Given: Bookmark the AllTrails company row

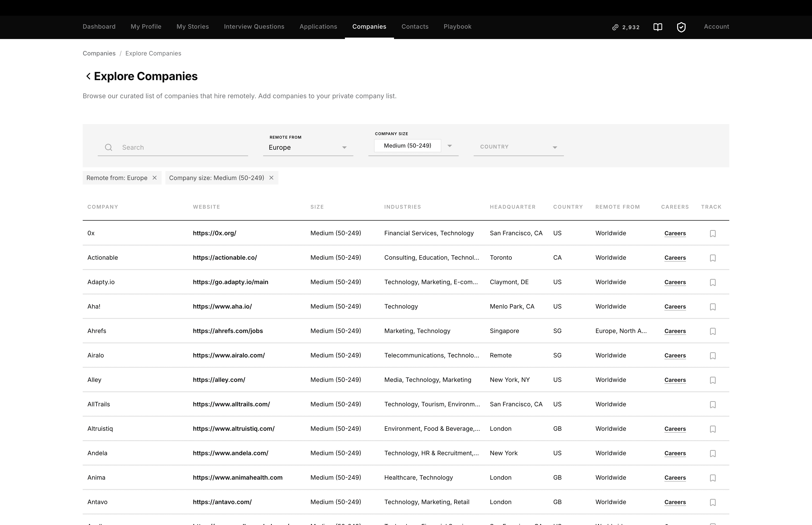Looking at the screenshot, I should [713, 405].
